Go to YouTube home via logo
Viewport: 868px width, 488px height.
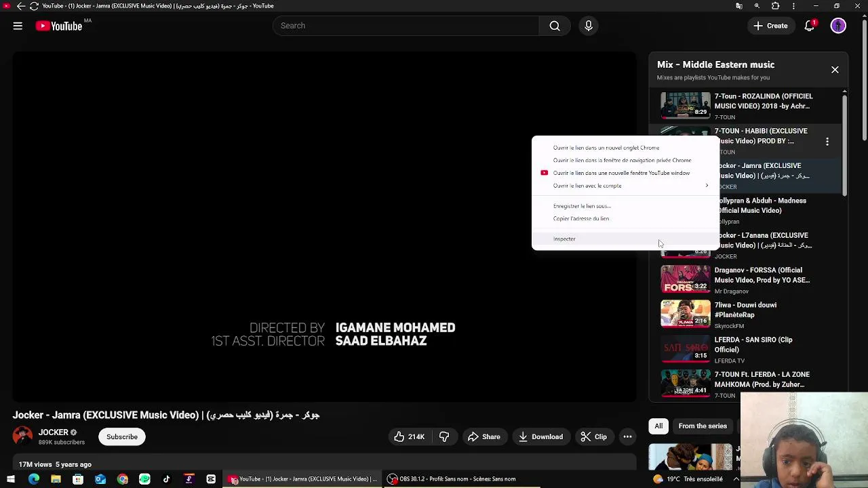point(59,26)
